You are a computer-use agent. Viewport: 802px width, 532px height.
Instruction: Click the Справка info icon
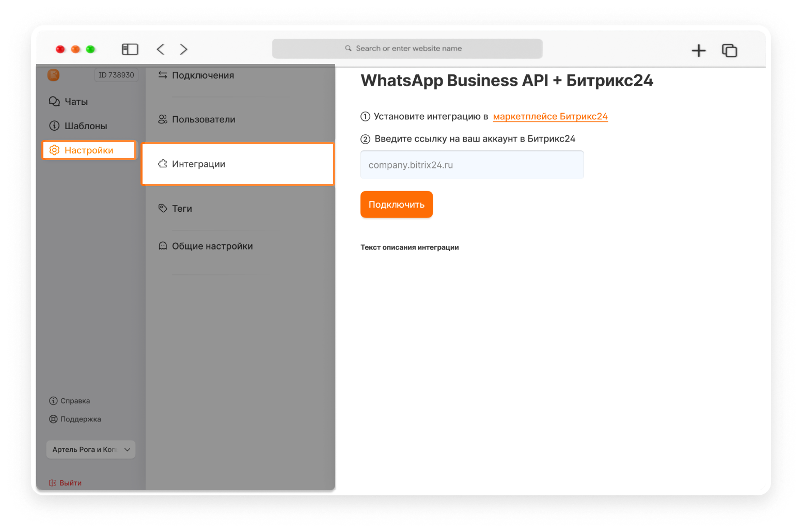tap(53, 401)
